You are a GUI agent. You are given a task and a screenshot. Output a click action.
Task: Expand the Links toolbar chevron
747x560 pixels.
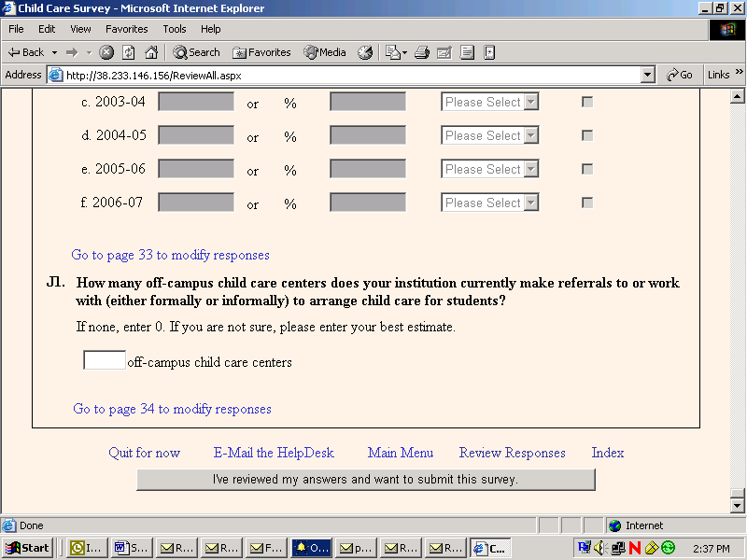coord(739,72)
